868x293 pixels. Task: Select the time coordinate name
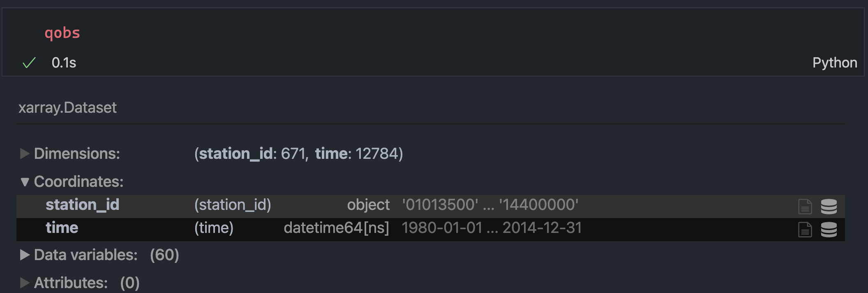tap(62, 228)
